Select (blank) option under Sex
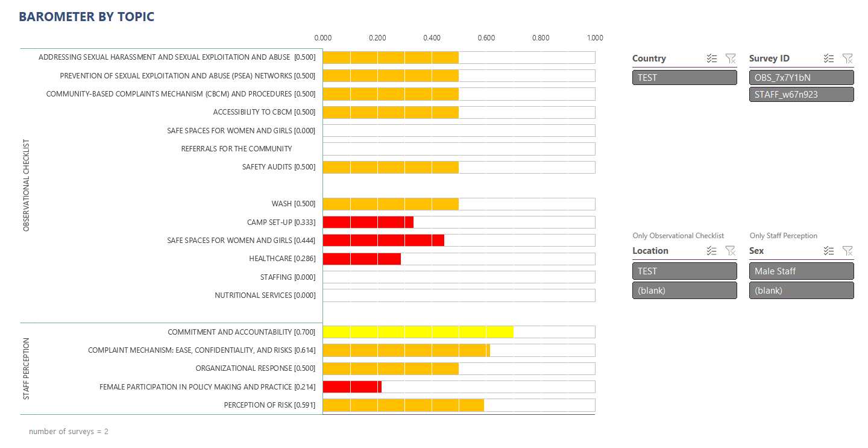Image resolution: width=868 pixels, height=448 pixels. pos(802,290)
